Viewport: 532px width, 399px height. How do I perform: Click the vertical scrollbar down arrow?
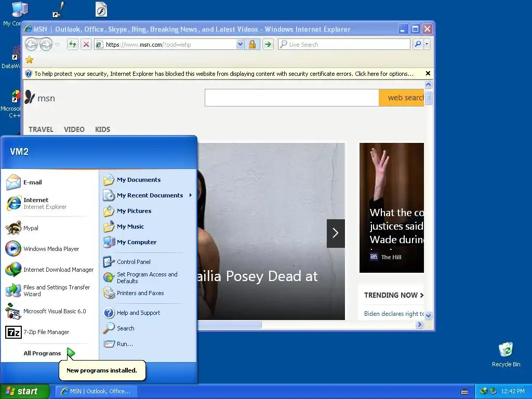[429, 315]
